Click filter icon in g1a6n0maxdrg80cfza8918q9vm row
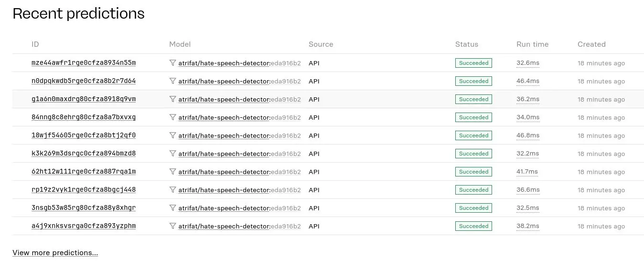 (172, 99)
